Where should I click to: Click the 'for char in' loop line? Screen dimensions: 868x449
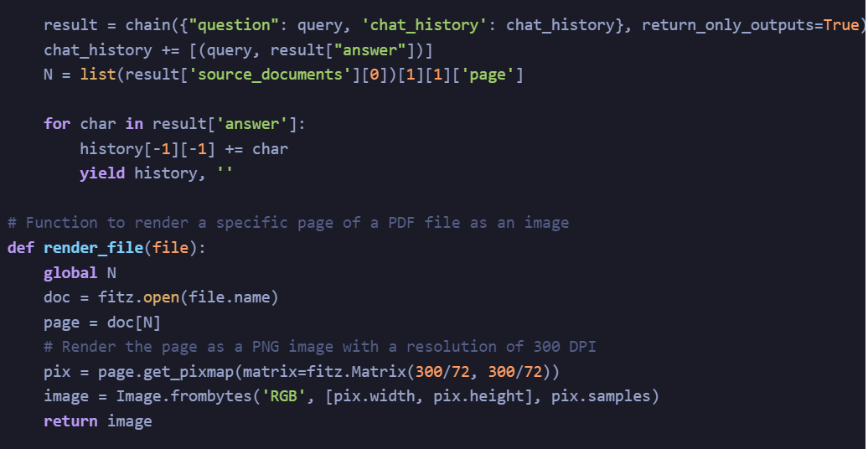coord(174,123)
